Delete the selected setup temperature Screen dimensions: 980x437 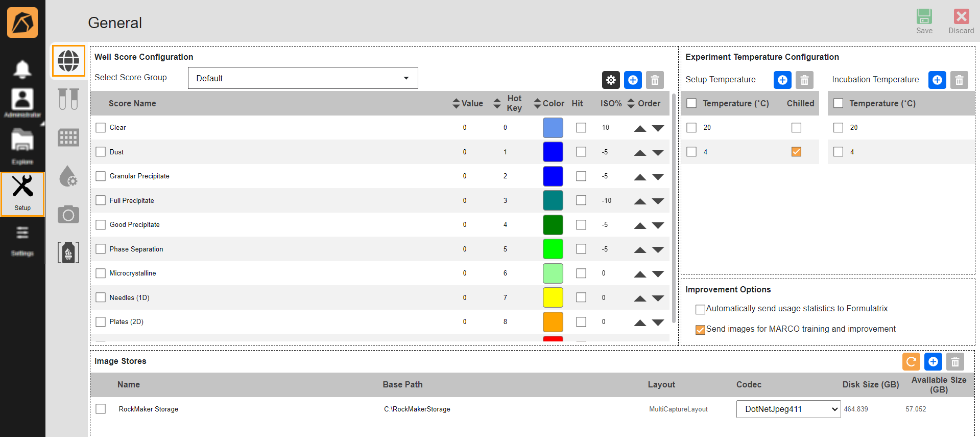pyautogui.click(x=804, y=80)
